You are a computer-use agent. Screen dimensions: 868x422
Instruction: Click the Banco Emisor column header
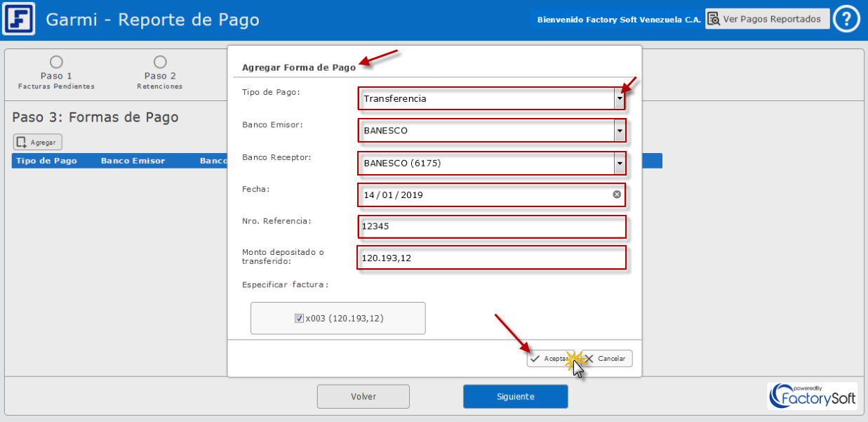pyautogui.click(x=133, y=161)
